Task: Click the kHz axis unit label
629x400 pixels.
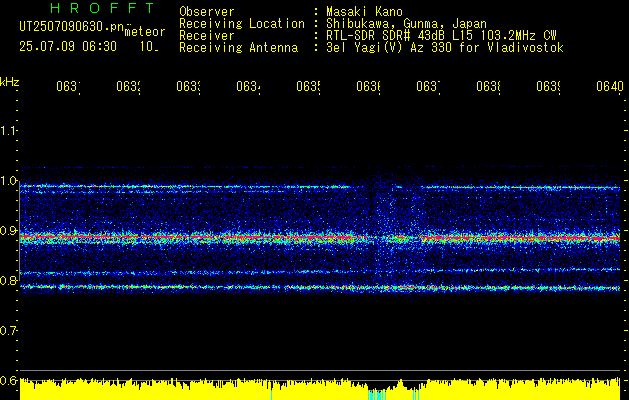Action: coord(10,82)
